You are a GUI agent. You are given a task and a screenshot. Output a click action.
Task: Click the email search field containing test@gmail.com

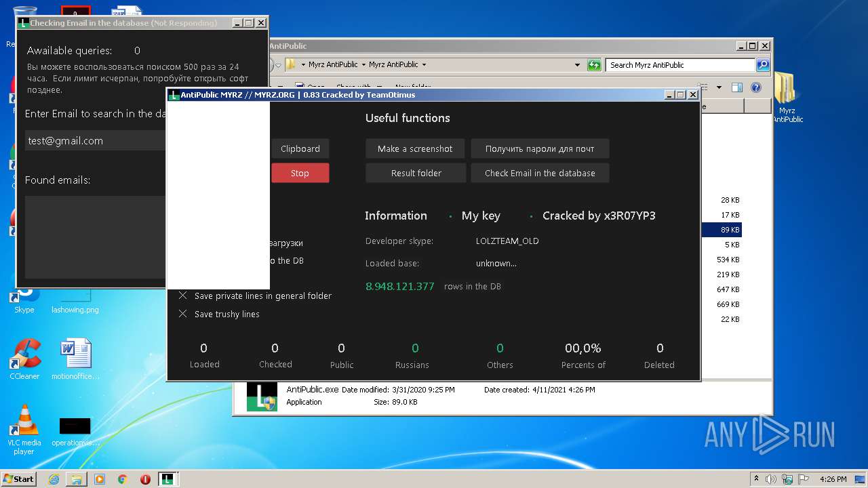(95, 141)
